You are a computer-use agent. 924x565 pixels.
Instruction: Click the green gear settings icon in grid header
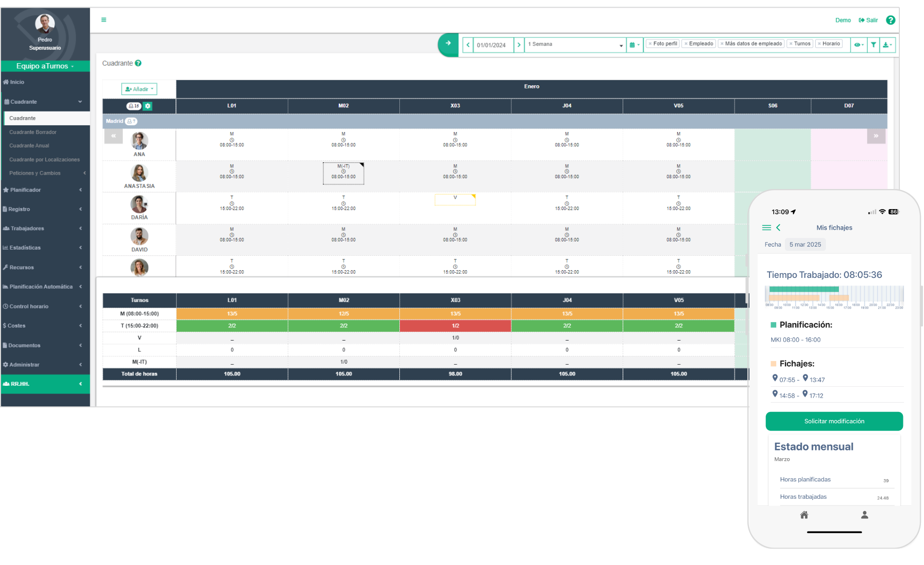(148, 106)
